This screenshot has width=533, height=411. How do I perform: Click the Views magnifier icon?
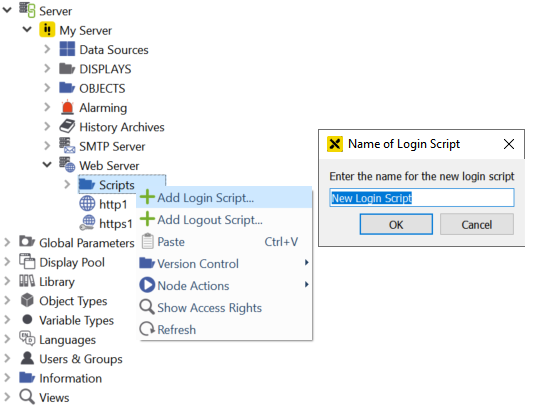(27, 397)
